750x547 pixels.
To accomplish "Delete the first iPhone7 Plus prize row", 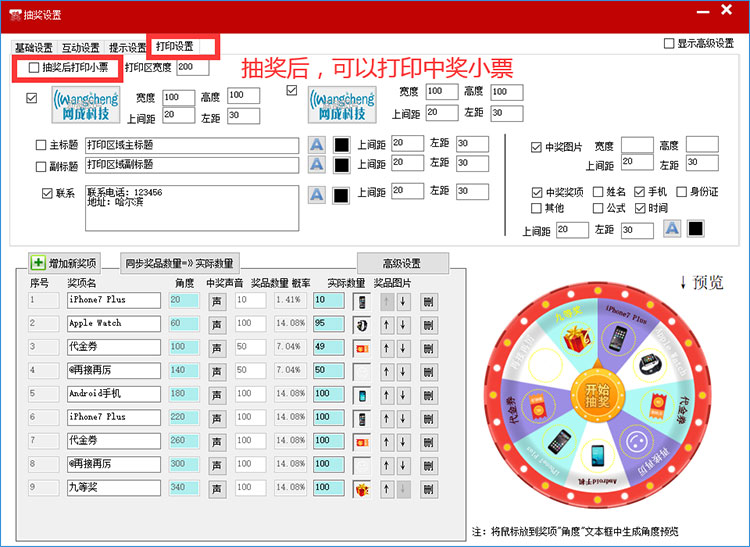I will click(x=429, y=302).
